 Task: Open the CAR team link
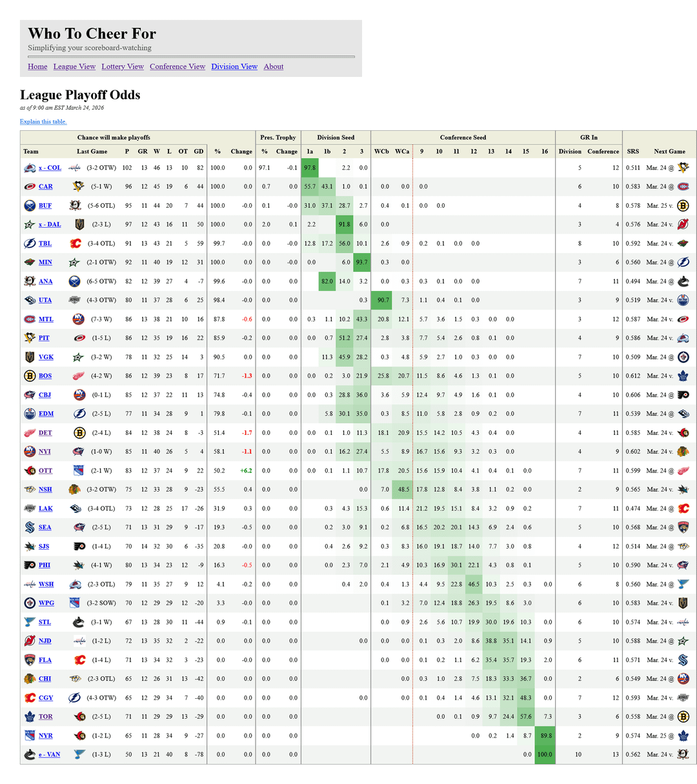click(46, 187)
